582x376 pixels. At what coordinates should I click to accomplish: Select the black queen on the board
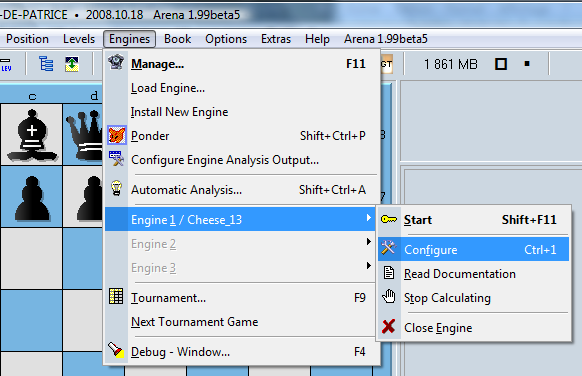[x=84, y=135]
